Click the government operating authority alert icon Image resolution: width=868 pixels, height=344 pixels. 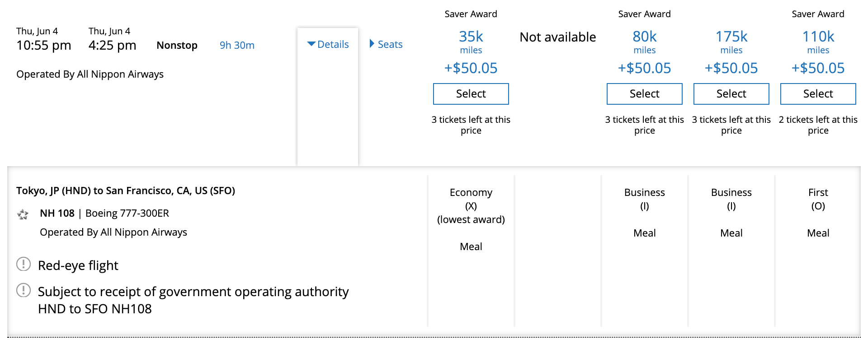click(24, 290)
